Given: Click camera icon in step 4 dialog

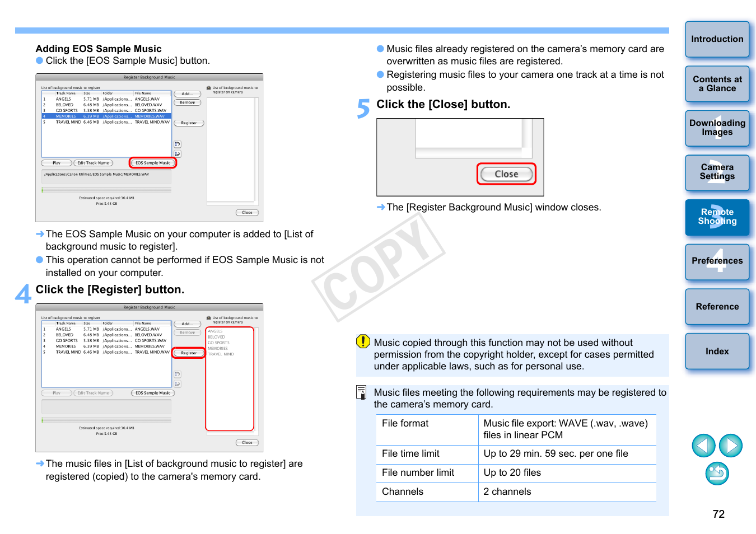Looking at the screenshot, I should [x=209, y=318].
